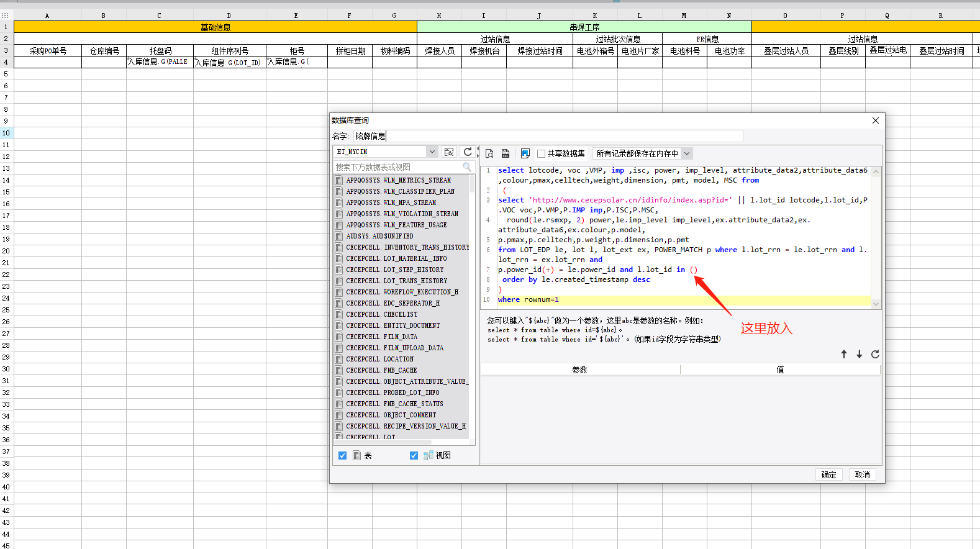This screenshot has width=980, height=549.
Task: Open the connection settings icon beside HT_MYCIM
Action: (449, 152)
